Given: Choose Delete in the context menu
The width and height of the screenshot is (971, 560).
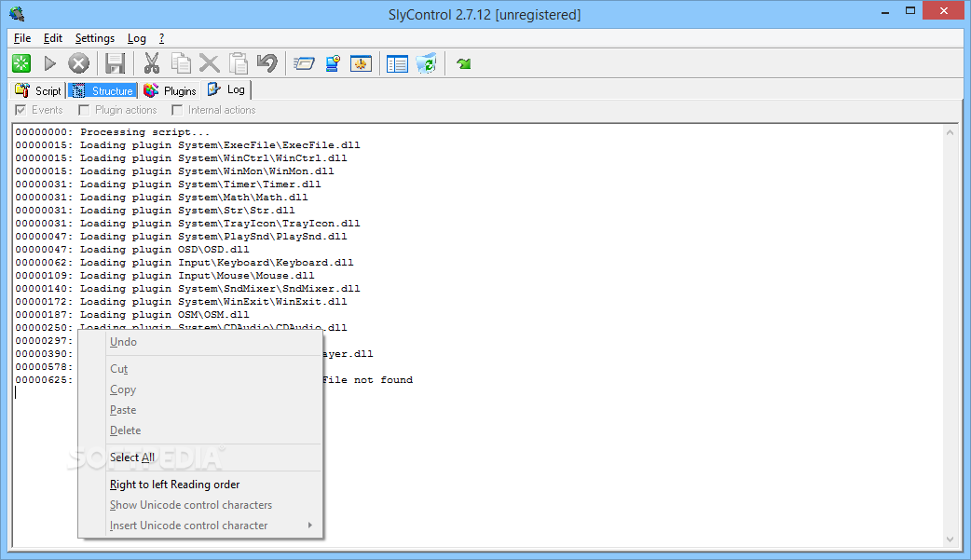Looking at the screenshot, I should click(200, 430).
